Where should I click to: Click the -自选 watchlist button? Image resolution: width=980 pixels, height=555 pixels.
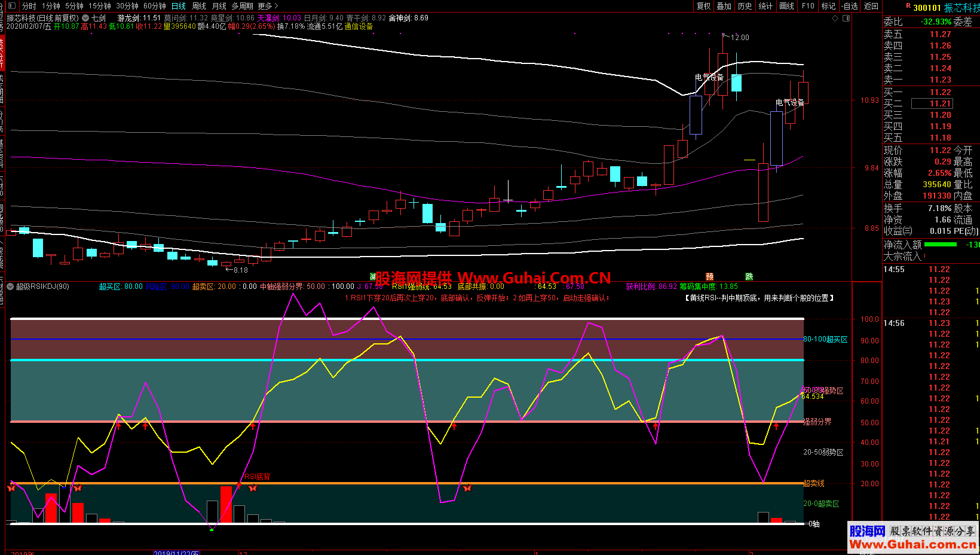(x=850, y=6)
